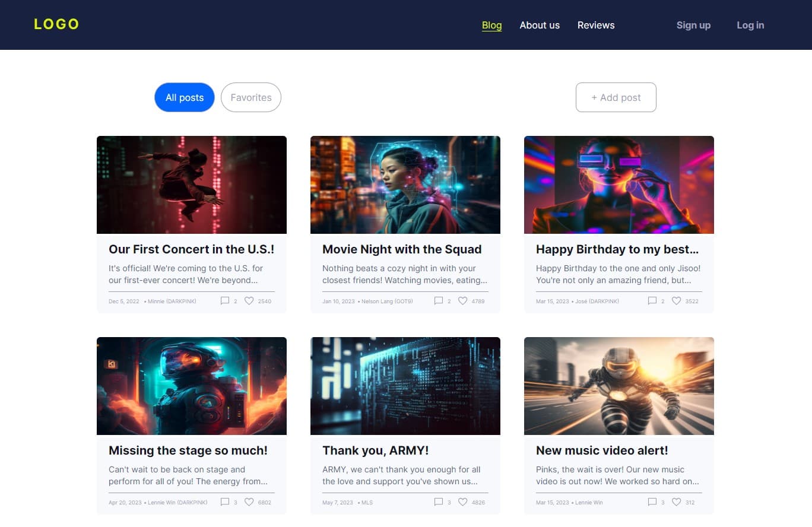Click author José (DARKPINK)
The image size is (812, 527).
click(x=598, y=301)
